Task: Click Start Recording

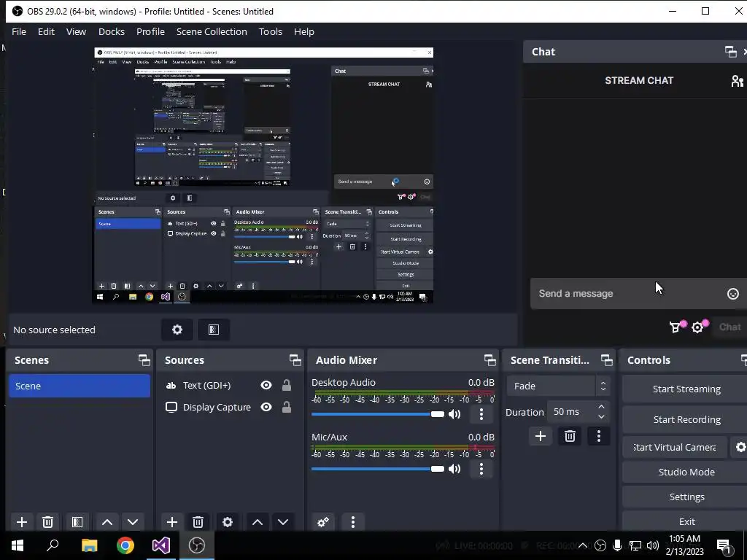Action: pyautogui.click(x=686, y=419)
